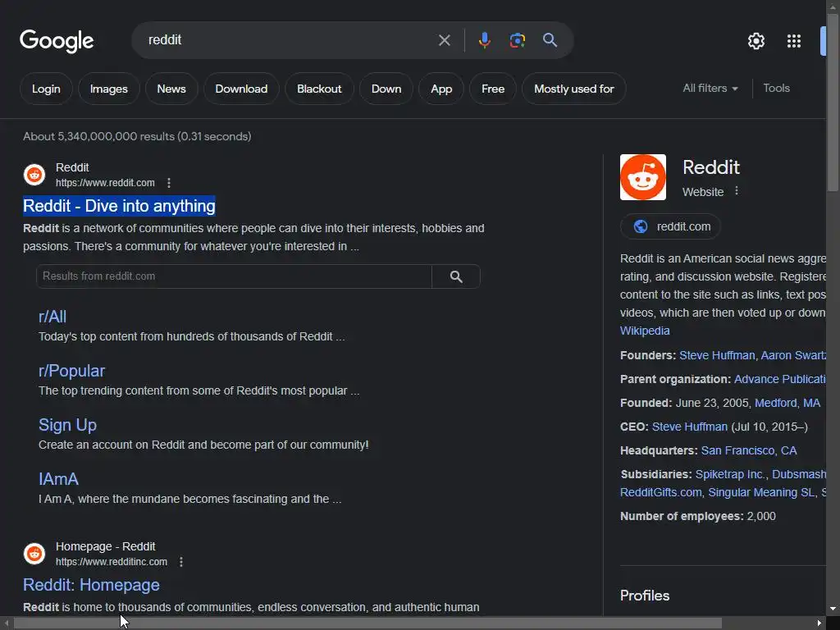Open Spiketrap Inc. subsidiary link
Viewport: 840px width, 630px height.
click(730, 474)
